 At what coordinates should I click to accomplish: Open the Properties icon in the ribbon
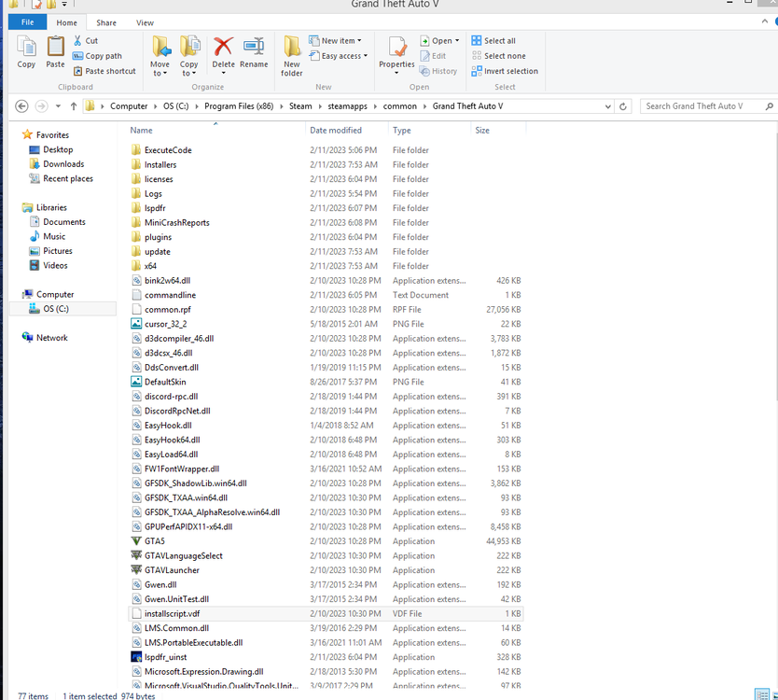pos(397,51)
